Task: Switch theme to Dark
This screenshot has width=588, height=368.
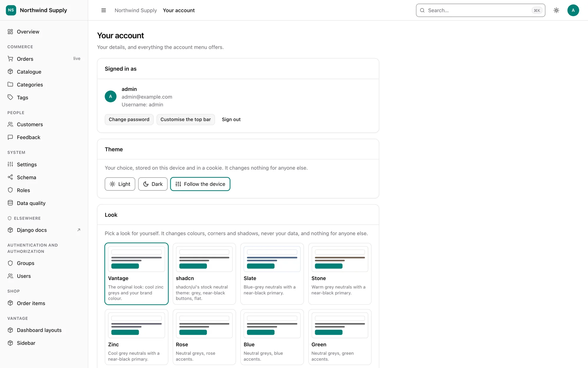Action: click(153, 184)
